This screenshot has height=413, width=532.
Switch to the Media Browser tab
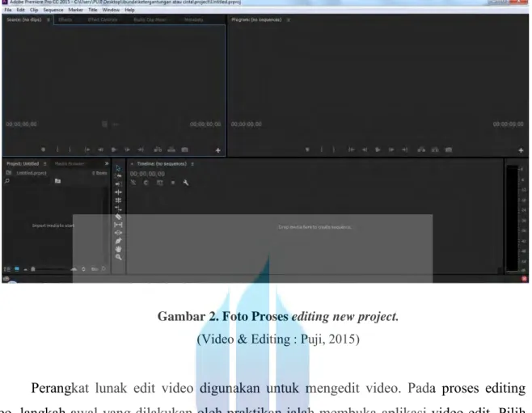[70, 164]
